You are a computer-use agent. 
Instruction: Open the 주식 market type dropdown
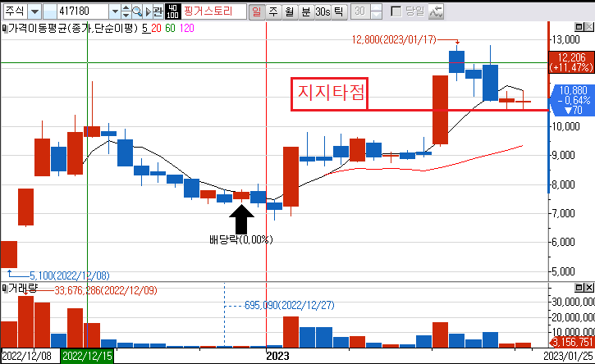click(34, 11)
